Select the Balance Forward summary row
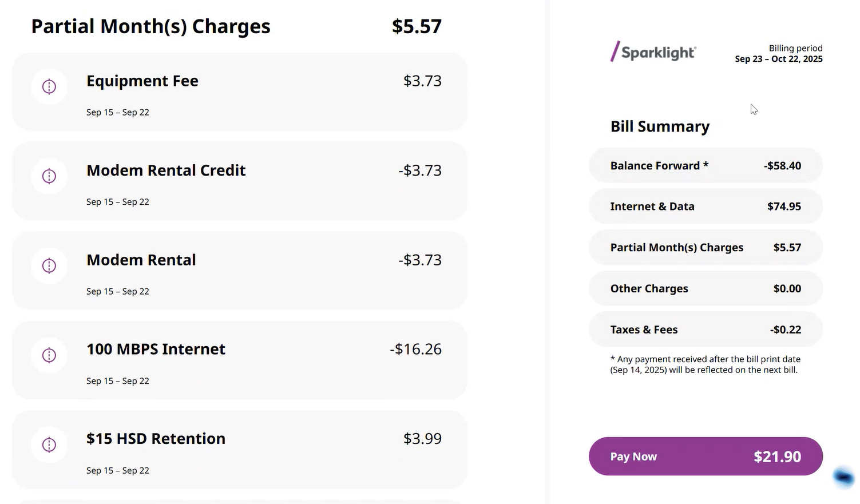This screenshot has height=504, width=860. (706, 166)
